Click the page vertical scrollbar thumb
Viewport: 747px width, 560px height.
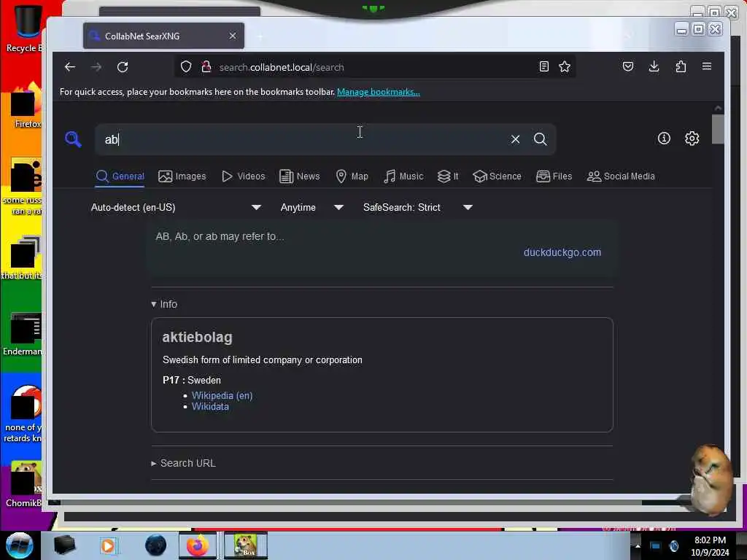tap(718, 128)
